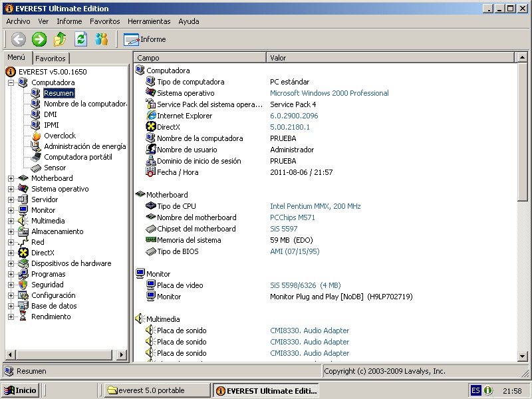Click the Overclock flame icon
This screenshot has height=399, width=532.
tap(36, 136)
